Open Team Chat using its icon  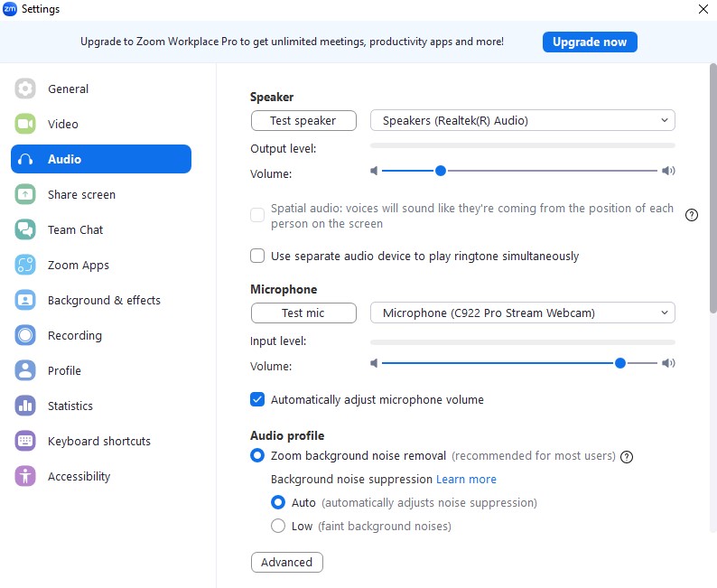point(25,229)
